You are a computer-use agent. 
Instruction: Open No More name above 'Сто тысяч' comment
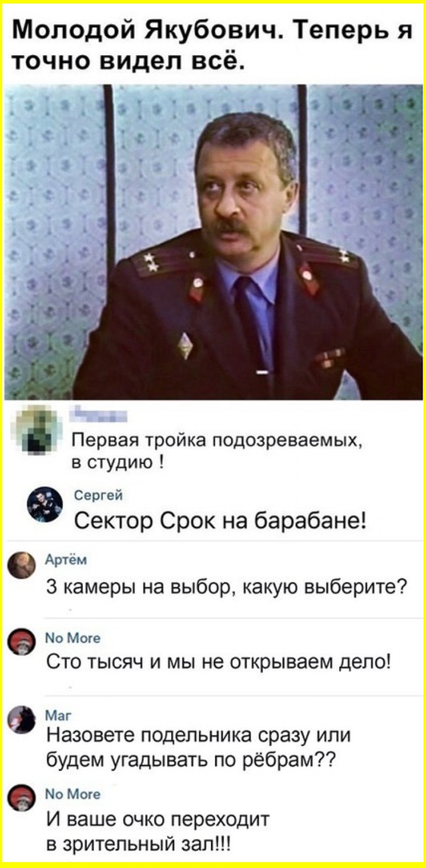pos(65,639)
